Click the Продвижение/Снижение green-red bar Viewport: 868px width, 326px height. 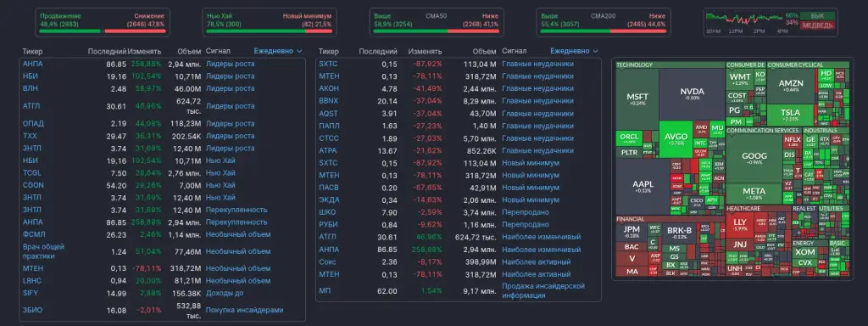102,31
